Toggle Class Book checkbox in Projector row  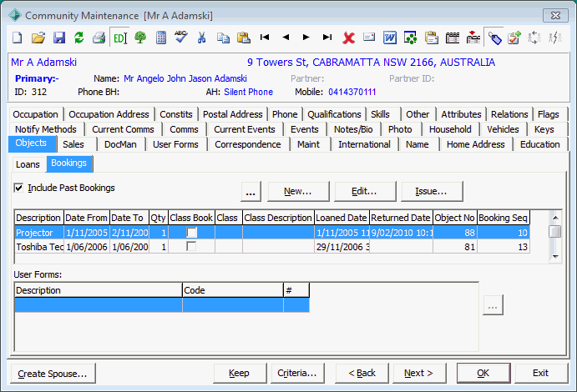pos(192,232)
